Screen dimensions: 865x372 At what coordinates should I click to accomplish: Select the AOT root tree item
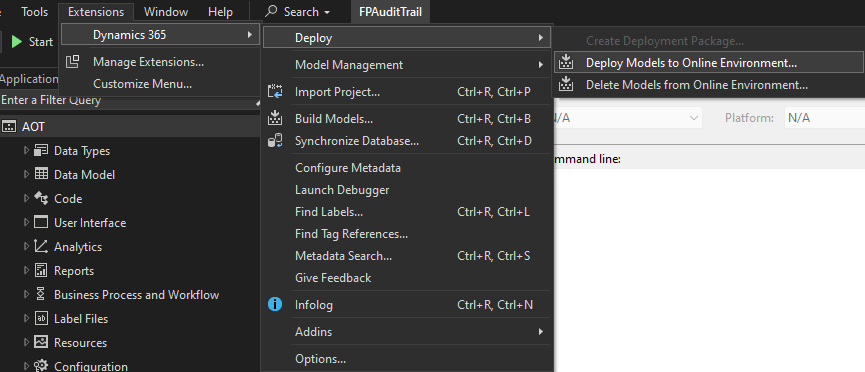coord(130,127)
